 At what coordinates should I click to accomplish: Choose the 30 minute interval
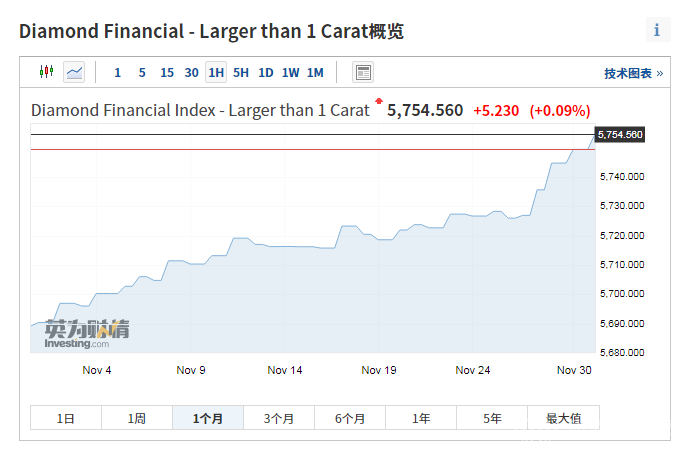coord(191,72)
